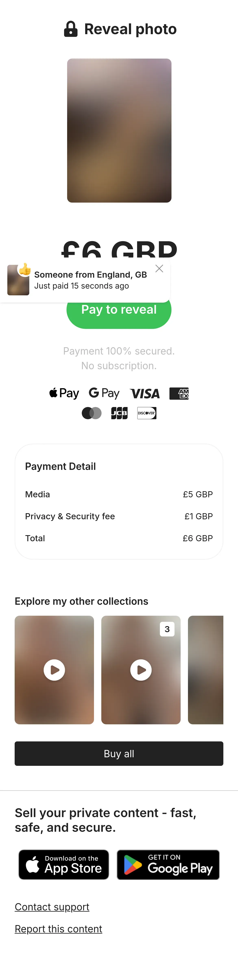Open the Contact support link
Viewport: 238px width, 980px height.
point(52,907)
